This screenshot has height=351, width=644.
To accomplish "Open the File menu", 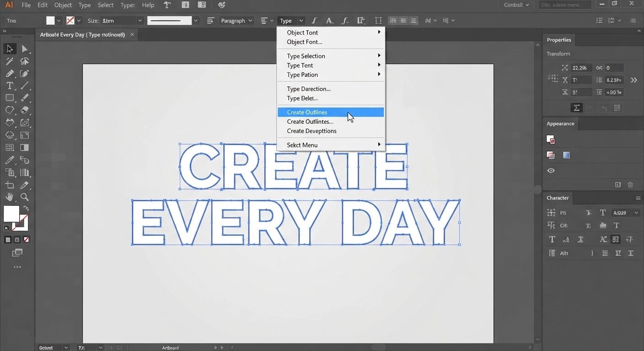I will [x=26, y=5].
